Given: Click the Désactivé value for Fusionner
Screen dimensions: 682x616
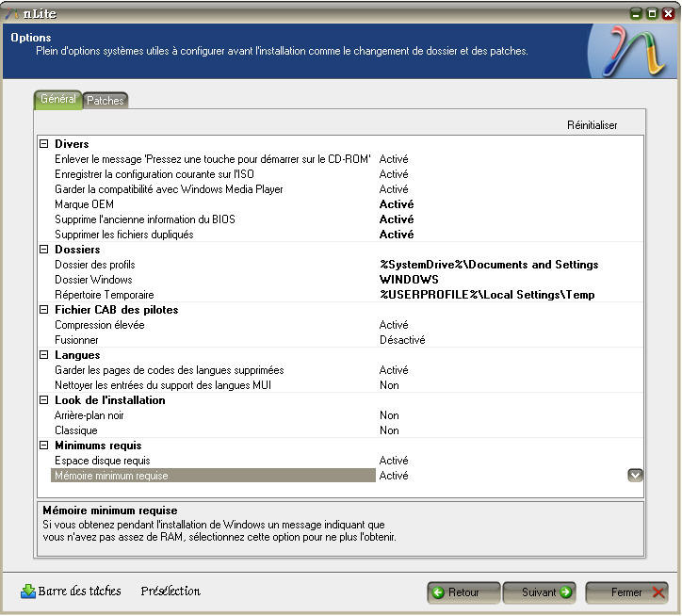Looking at the screenshot, I should 402,340.
